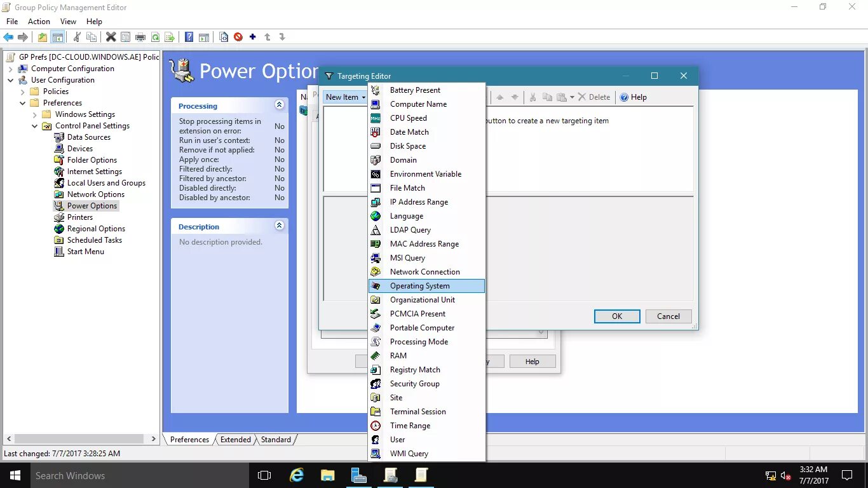
Task: Select CPU Speed targeting item
Action: point(426,118)
